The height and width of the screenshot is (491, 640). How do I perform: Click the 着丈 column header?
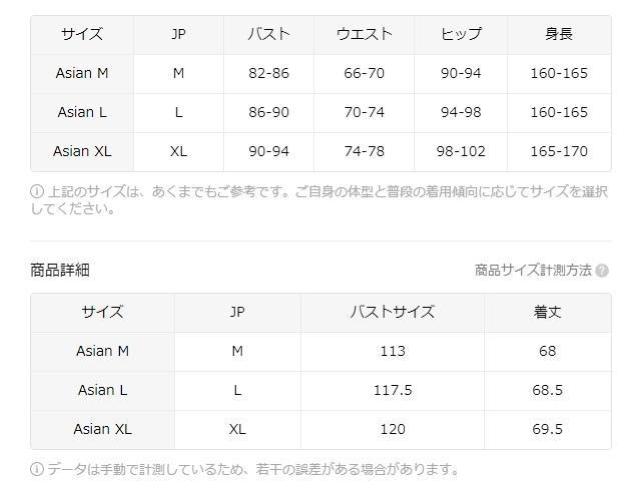pyautogui.click(x=547, y=312)
